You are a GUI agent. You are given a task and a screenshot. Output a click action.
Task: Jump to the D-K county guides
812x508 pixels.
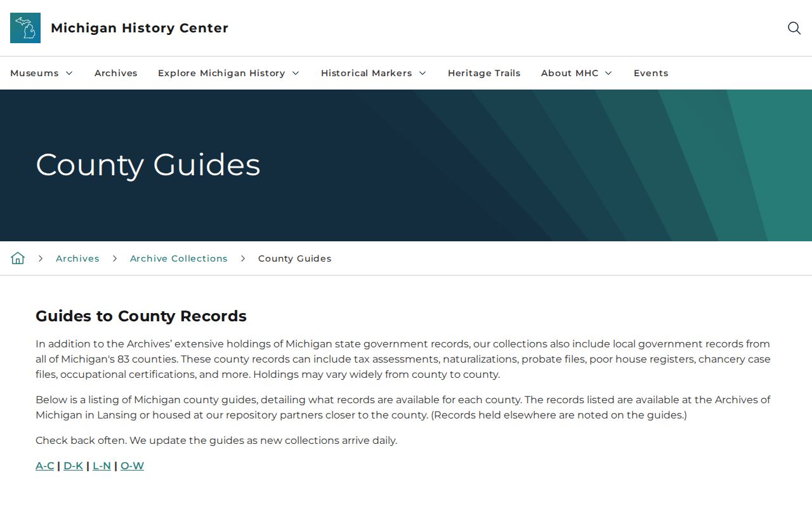(73, 465)
